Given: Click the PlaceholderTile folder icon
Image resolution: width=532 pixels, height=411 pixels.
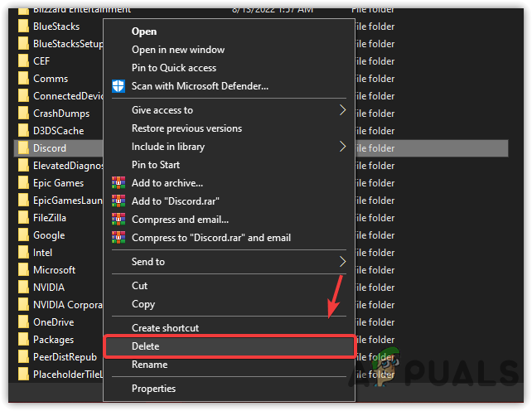Looking at the screenshot, I should tap(23, 375).
